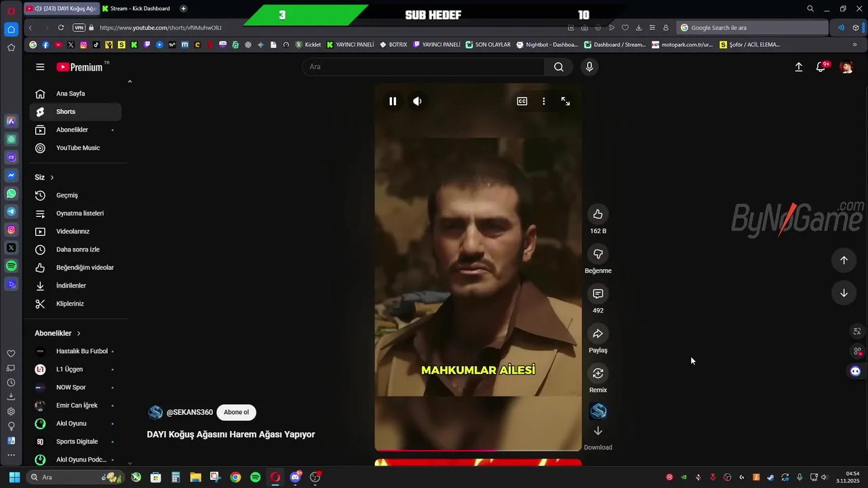Open Telegram in the Opera sidebar
This screenshot has height=488, width=868.
click(x=11, y=211)
